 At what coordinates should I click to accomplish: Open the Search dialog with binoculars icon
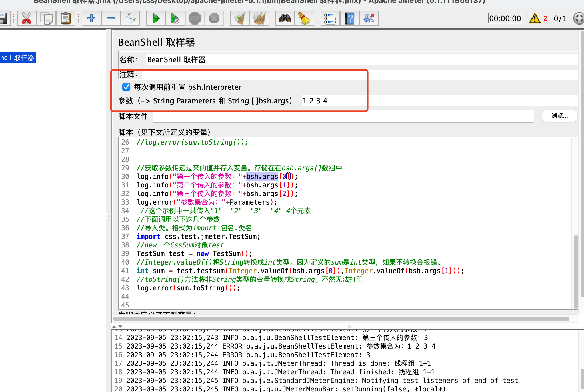tap(285, 18)
